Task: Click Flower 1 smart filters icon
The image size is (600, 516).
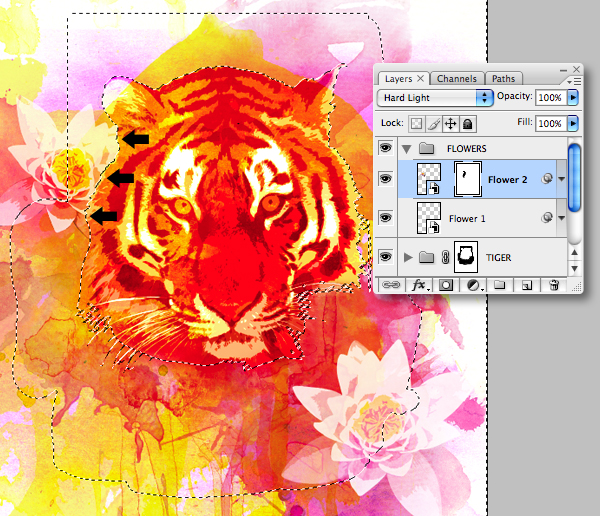Action: click(x=547, y=217)
